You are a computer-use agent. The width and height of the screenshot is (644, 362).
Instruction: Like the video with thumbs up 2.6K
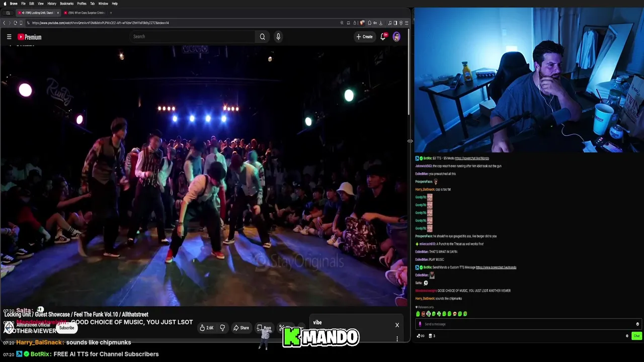point(206,328)
